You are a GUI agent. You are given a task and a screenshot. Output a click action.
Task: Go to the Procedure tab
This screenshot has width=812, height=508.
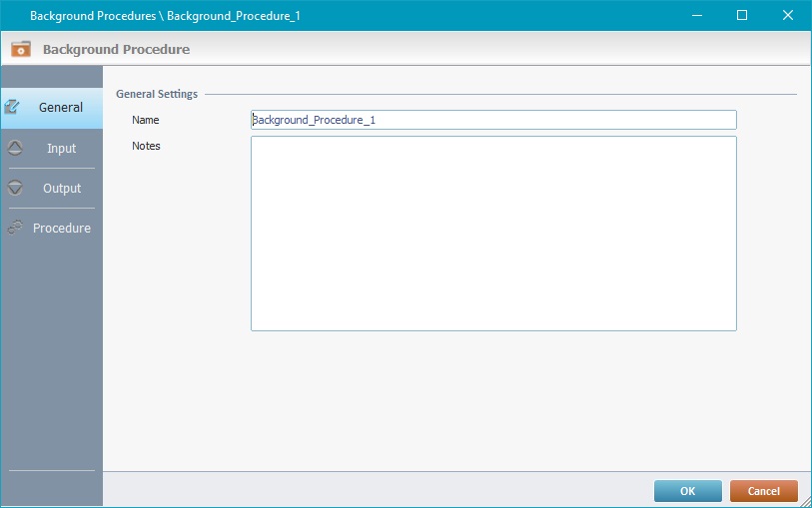[x=61, y=229]
